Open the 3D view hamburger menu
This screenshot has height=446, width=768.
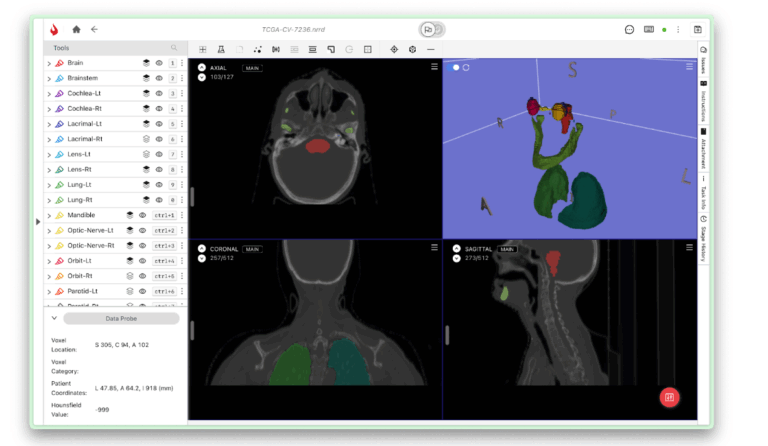(x=689, y=67)
